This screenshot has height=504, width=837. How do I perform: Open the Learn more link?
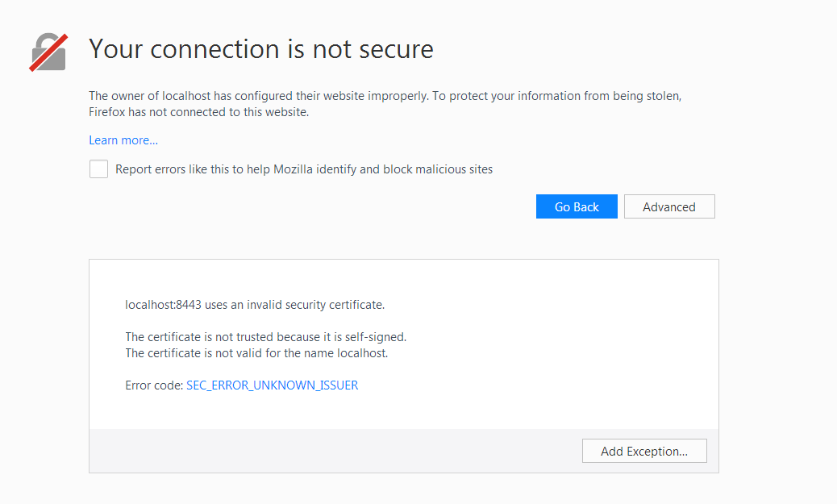tap(123, 140)
